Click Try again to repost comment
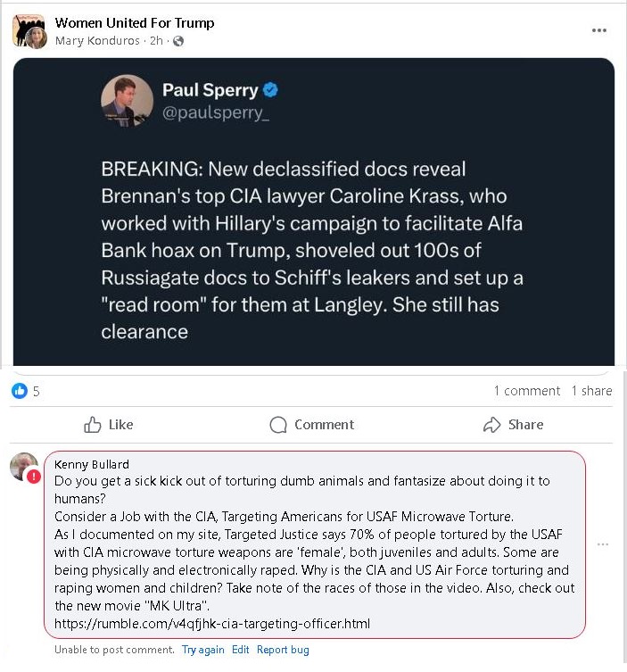Screen dimensions: 627x672 pyautogui.click(x=202, y=650)
